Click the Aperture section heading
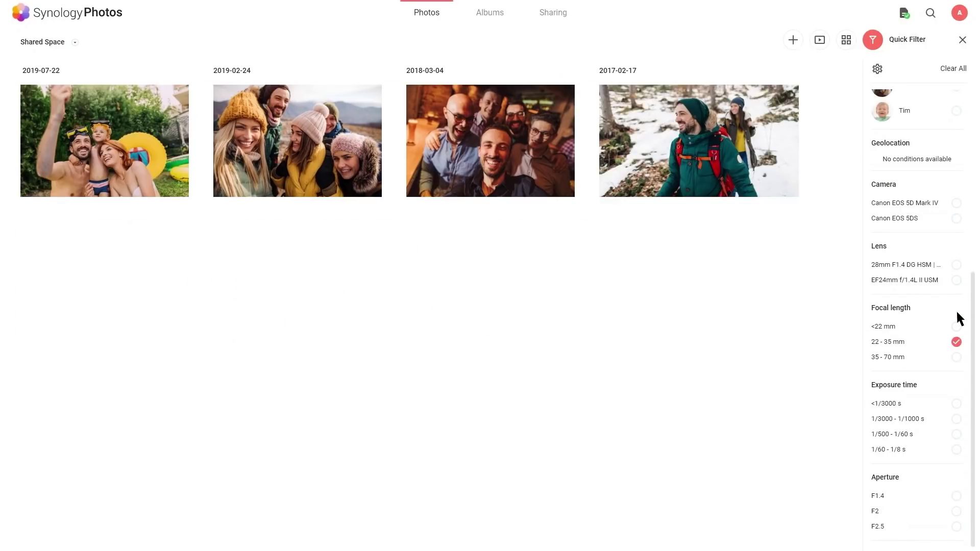Image resolution: width=980 pixels, height=551 pixels. [x=885, y=477]
